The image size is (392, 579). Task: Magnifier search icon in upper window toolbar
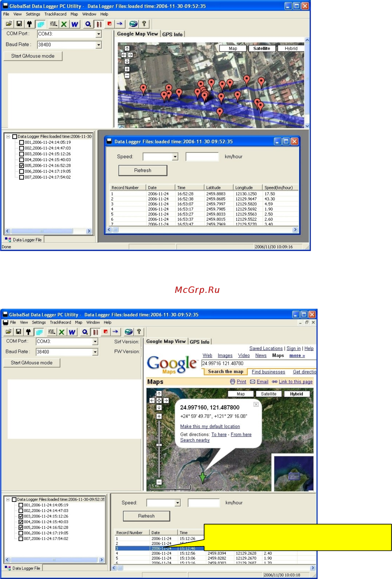[88, 24]
